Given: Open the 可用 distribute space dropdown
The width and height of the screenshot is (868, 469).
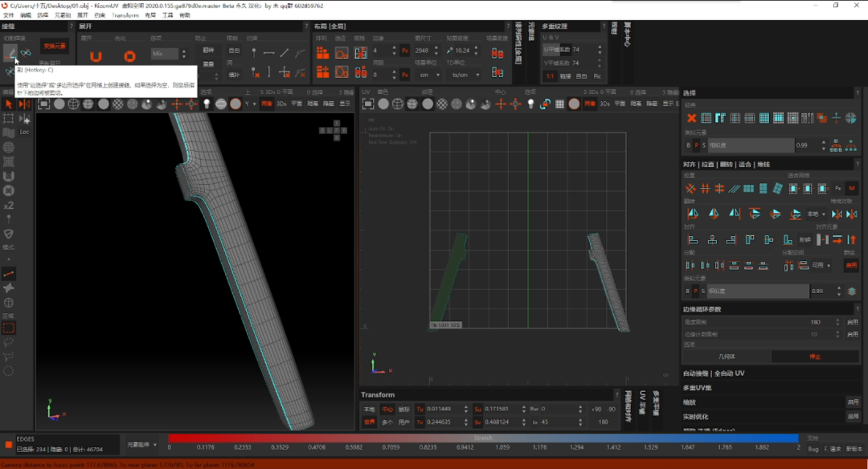Looking at the screenshot, I should tap(821, 266).
